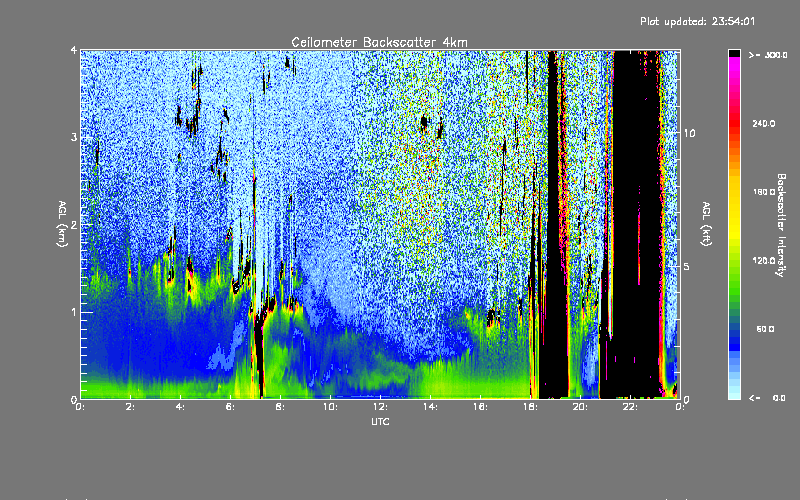Select the 'UTC' x-axis label
The height and width of the screenshot is (500, 800).
coord(380,421)
